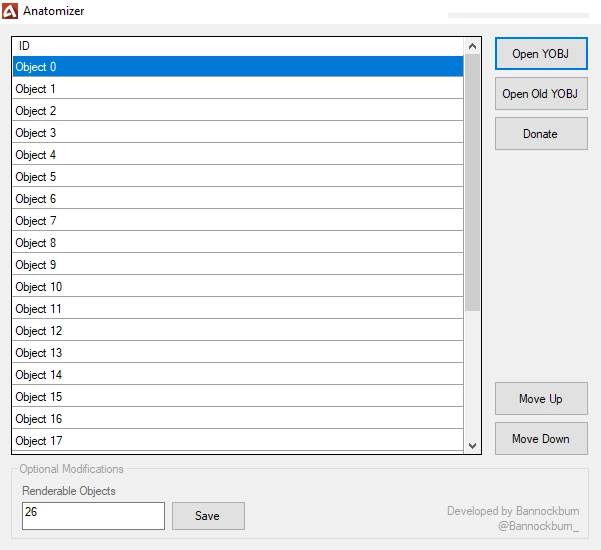Image resolution: width=601 pixels, height=550 pixels.
Task: Click the Anatomizer app icon in title bar
Action: (x=11, y=11)
